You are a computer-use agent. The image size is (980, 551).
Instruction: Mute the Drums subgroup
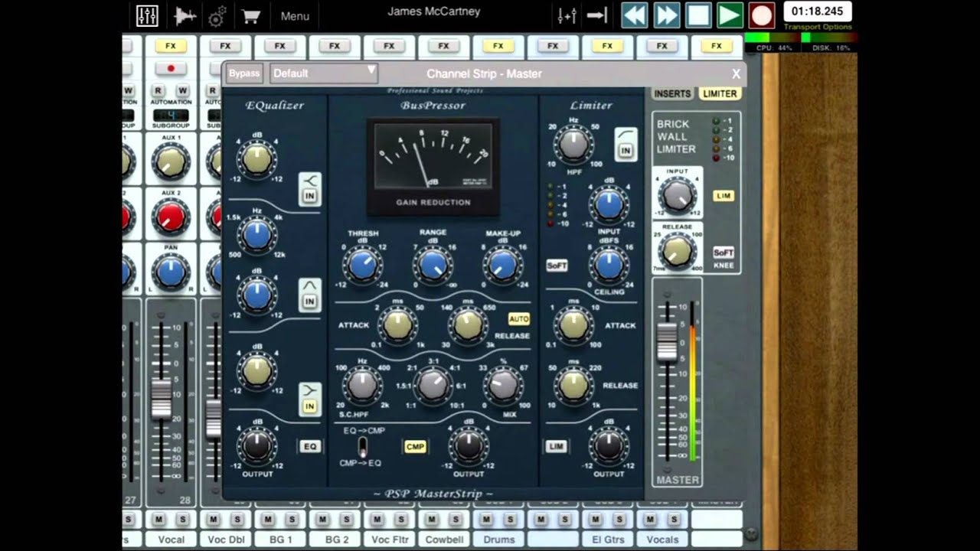487,520
